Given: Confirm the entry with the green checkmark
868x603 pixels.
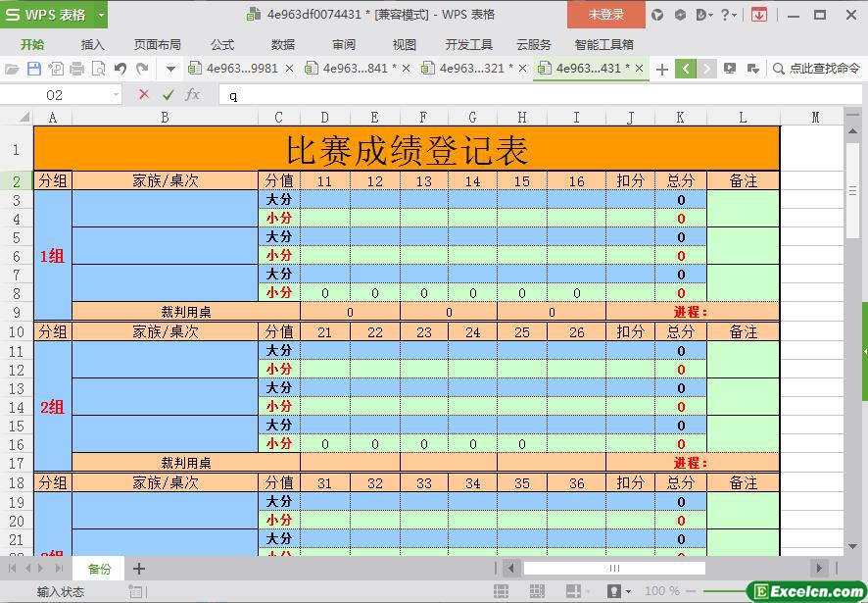Looking at the screenshot, I should click(x=168, y=95).
